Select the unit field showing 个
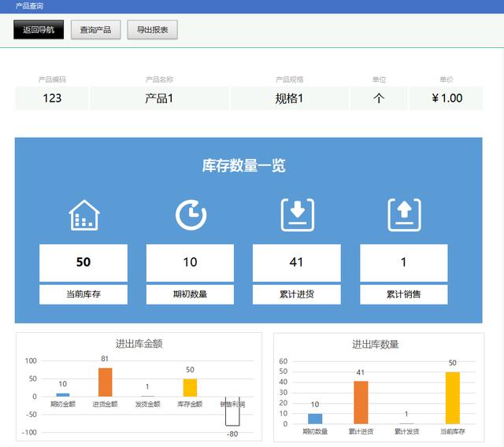This screenshot has width=504, height=447. tap(379, 98)
